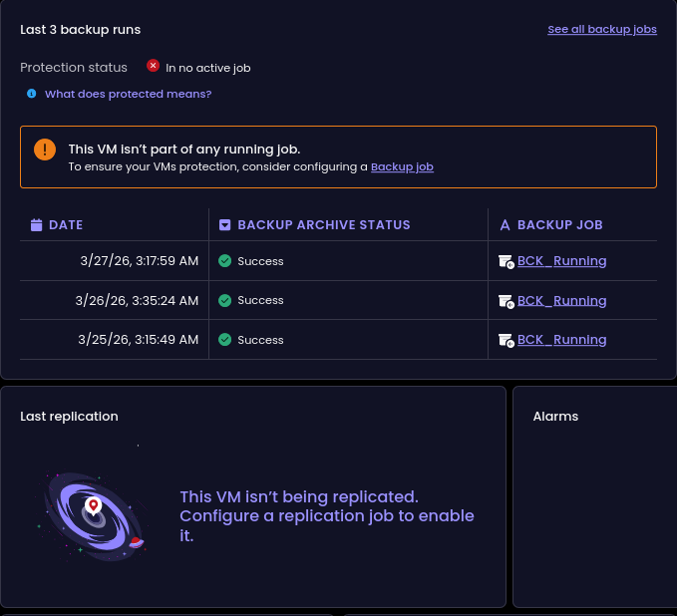Click the job icon in the 3/27/26 row
Image resolution: width=677 pixels, height=616 pixels.
click(506, 261)
